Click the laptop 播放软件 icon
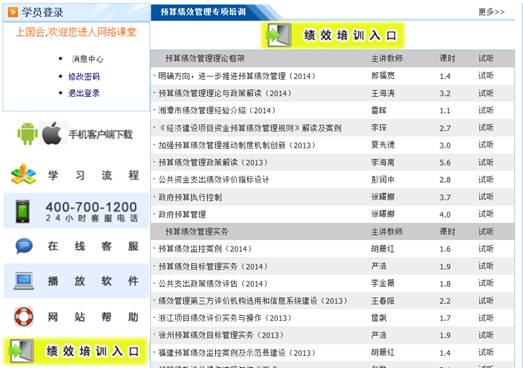 (x=24, y=281)
